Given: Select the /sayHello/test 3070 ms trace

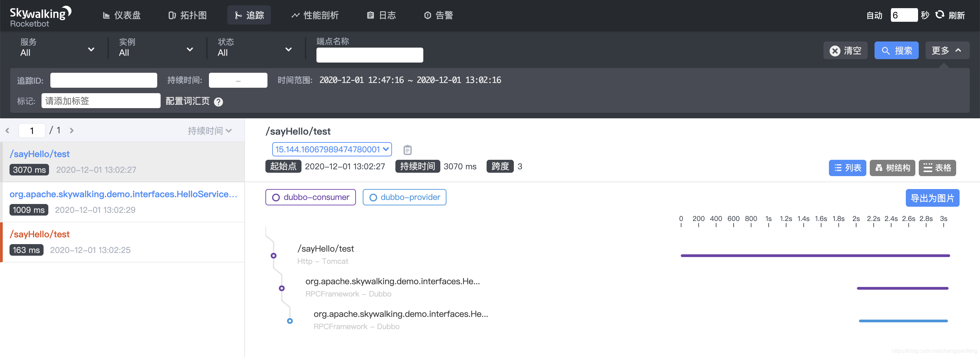Looking at the screenshot, I should pyautogui.click(x=122, y=161).
